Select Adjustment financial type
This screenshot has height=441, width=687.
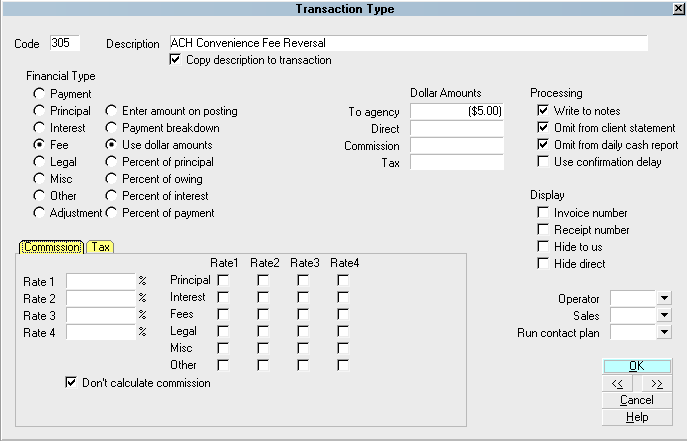coord(39,212)
